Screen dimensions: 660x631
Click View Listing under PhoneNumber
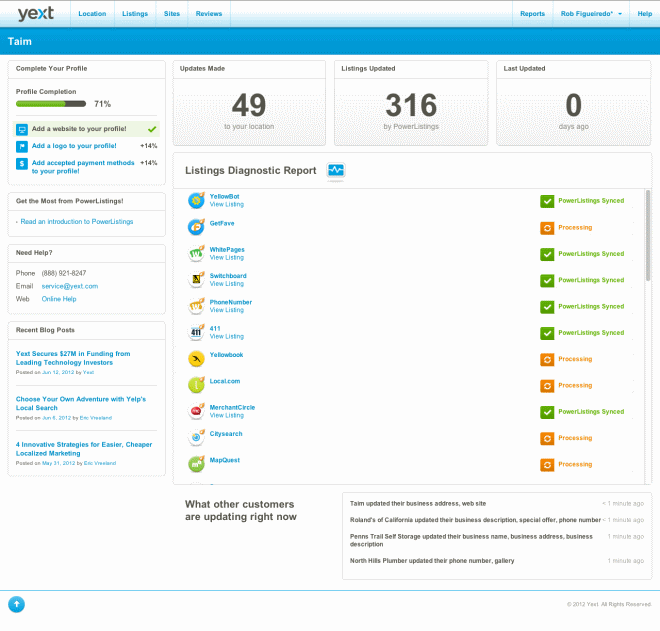pos(226,310)
